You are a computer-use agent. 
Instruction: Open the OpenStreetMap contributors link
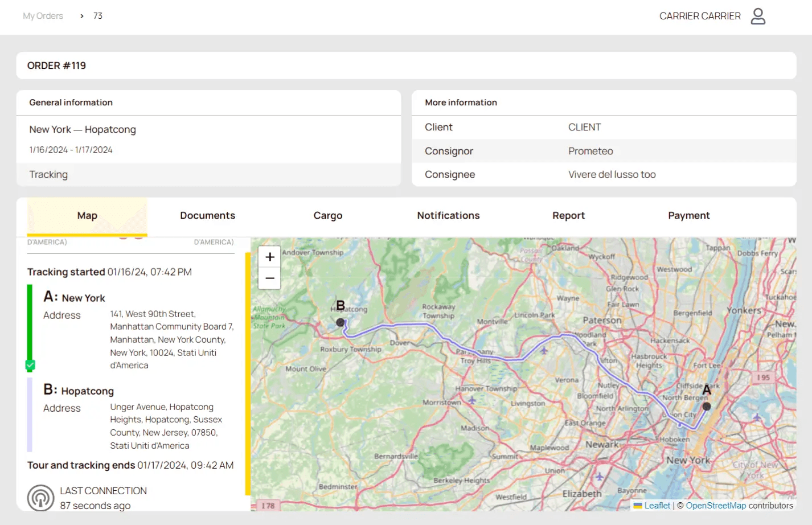coord(715,506)
